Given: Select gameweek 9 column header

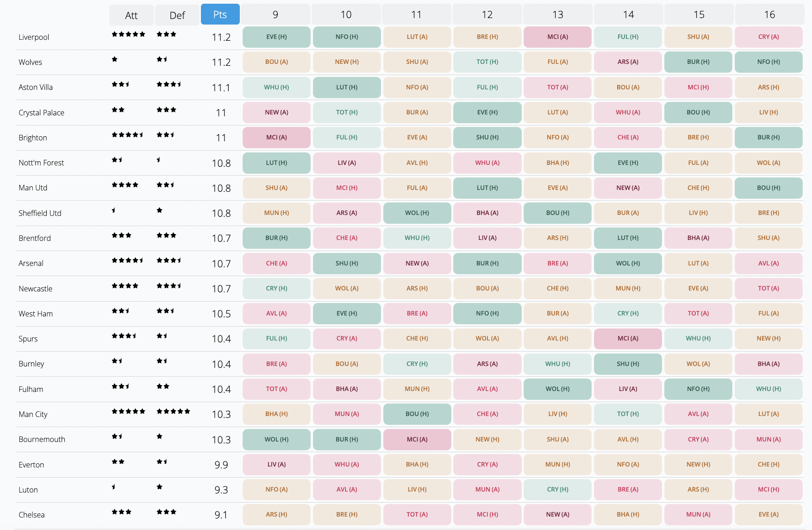Looking at the screenshot, I should [x=275, y=14].
